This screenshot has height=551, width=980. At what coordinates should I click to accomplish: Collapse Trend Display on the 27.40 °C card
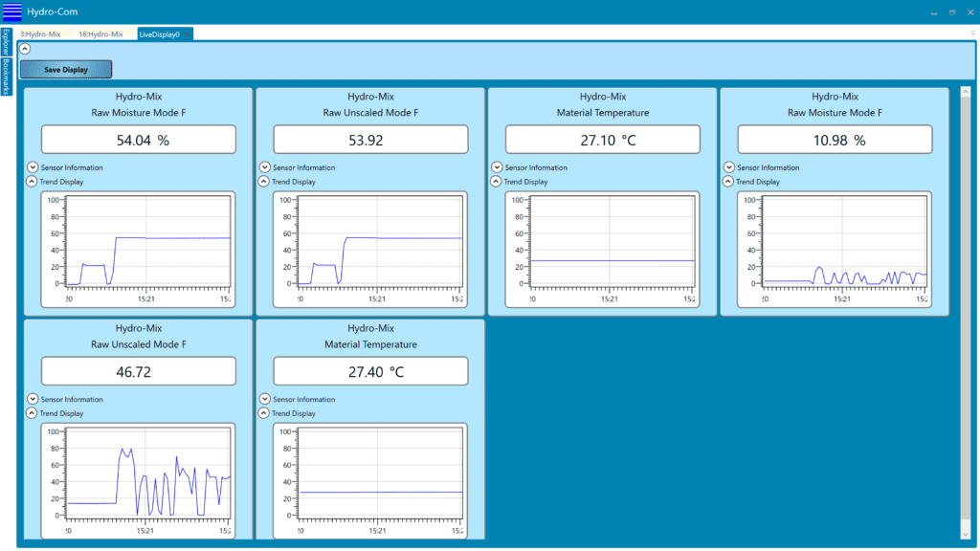[x=263, y=413]
